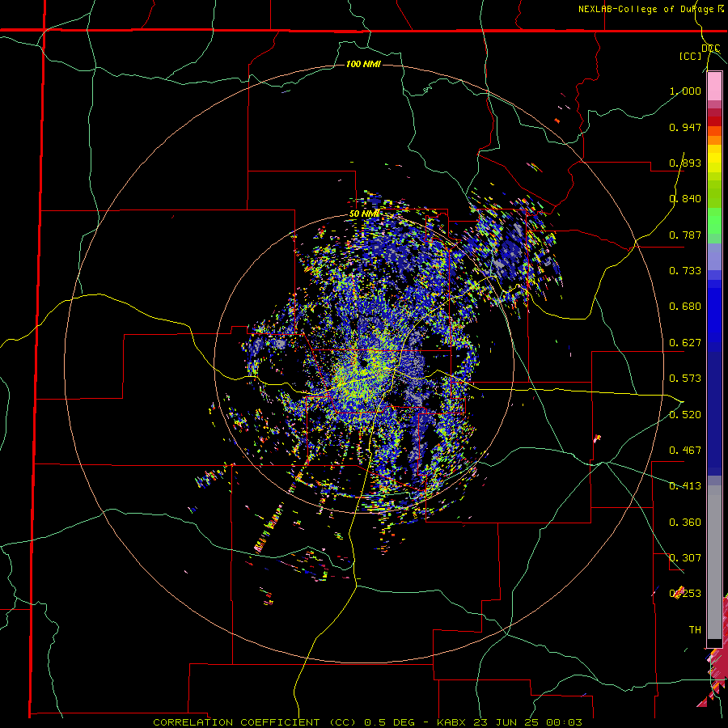Screen dimensions: 728x728
Task: Click the 0.947 legend value
Action: [685, 127]
